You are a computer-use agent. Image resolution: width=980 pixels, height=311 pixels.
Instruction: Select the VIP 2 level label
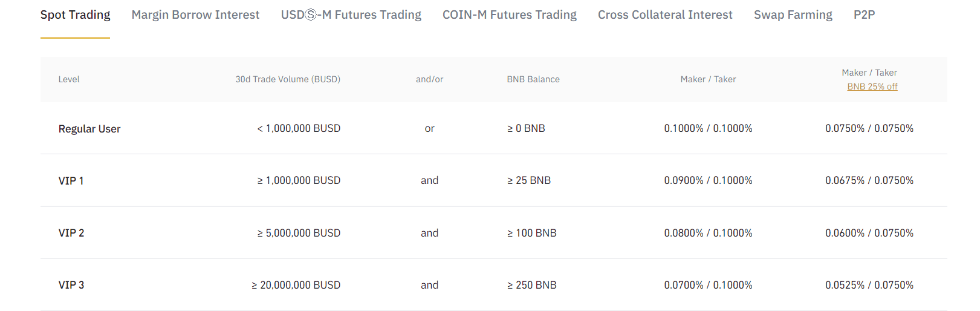(71, 233)
